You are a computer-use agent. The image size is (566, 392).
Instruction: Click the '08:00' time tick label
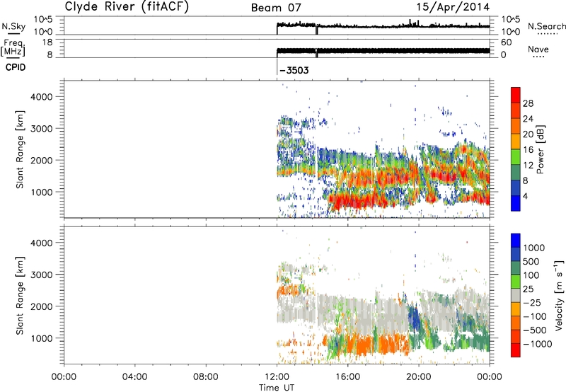(x=205, y=377)
